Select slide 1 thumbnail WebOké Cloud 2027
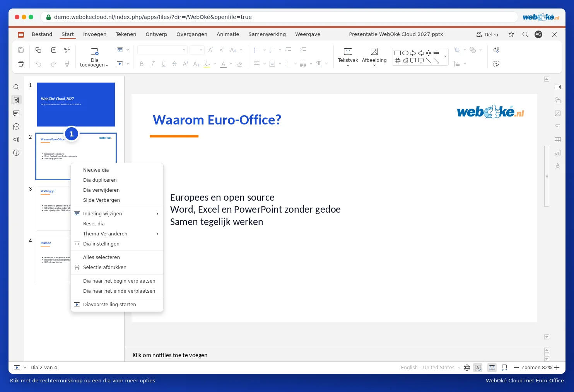Image resolution: width=574 pixels, height=392 pixels. coord(76,104)
